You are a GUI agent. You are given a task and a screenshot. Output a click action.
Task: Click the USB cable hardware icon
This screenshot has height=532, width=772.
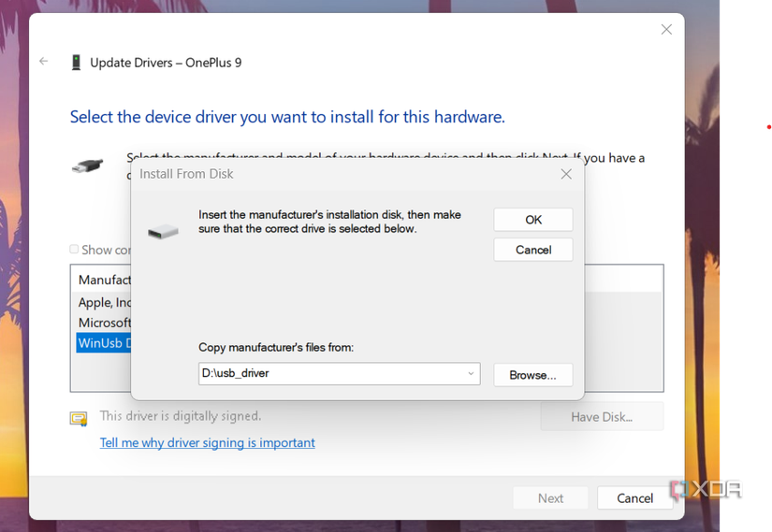coord(87,165)
